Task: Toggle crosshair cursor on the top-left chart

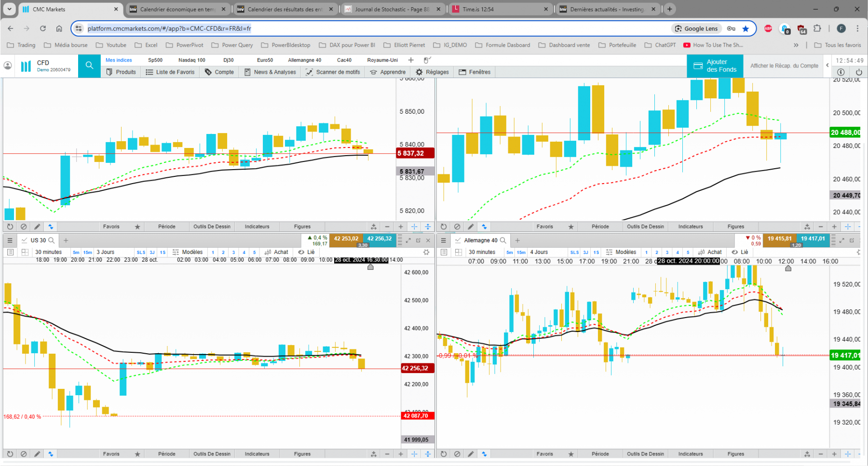Action: coord(414,226)
